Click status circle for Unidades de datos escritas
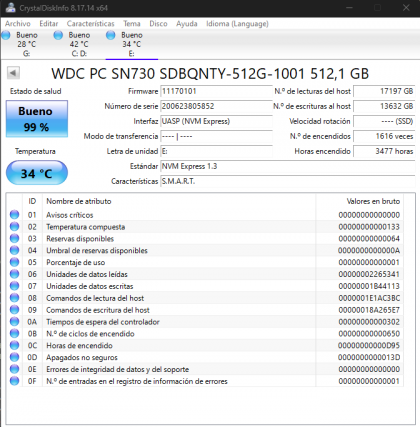This screenshot has height=427, width=420. (14, 286)
